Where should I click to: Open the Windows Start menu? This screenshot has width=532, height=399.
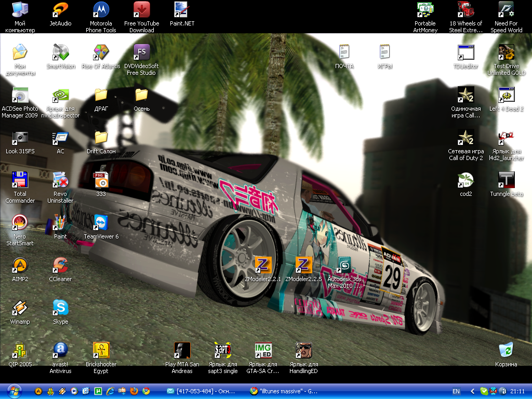(14, 391)
